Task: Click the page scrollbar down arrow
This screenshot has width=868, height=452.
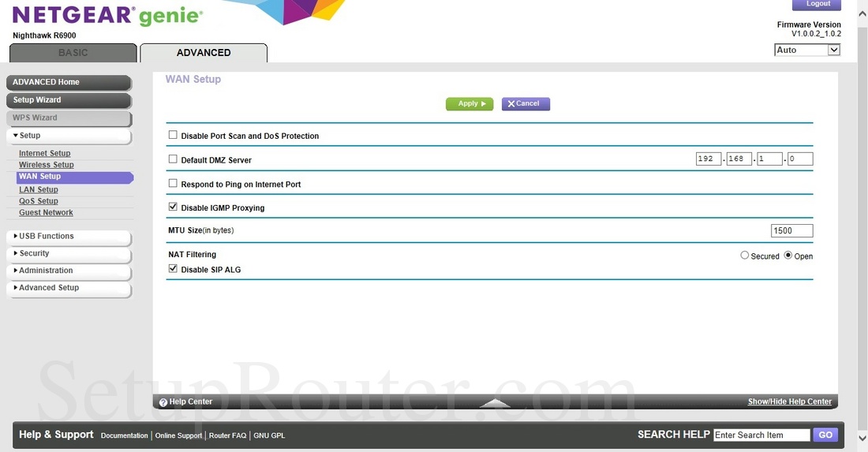Action: coord(862,438)
